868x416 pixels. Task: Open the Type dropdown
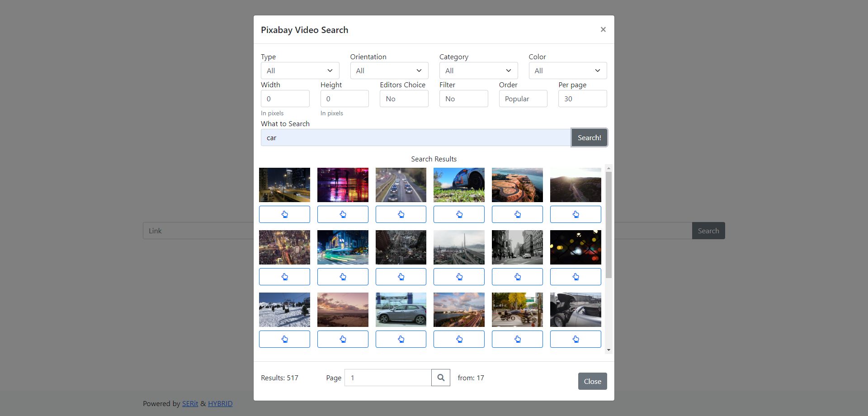[x=300, y=71]
